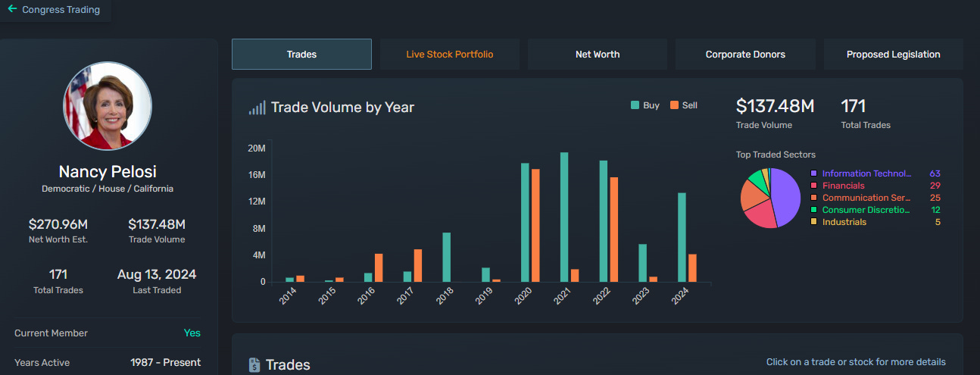Click the dollar document icon next to Trades
Image resolution: width=980 pixels, height=375 pixels.
(255, 365)
